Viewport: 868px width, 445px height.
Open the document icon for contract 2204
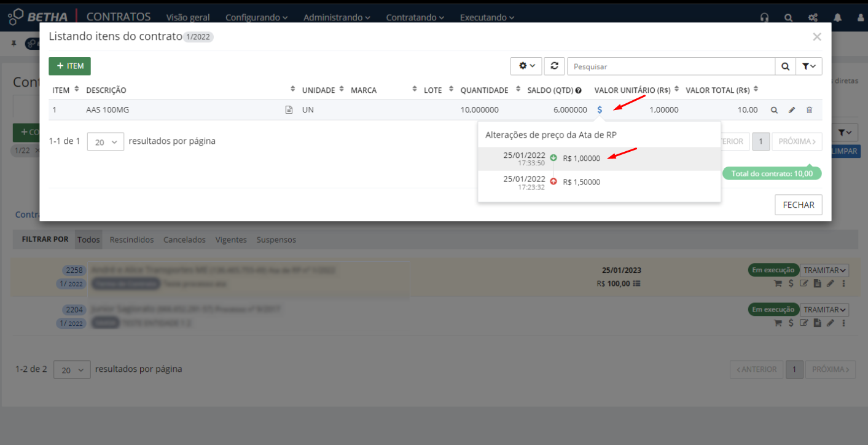(817, 323)
